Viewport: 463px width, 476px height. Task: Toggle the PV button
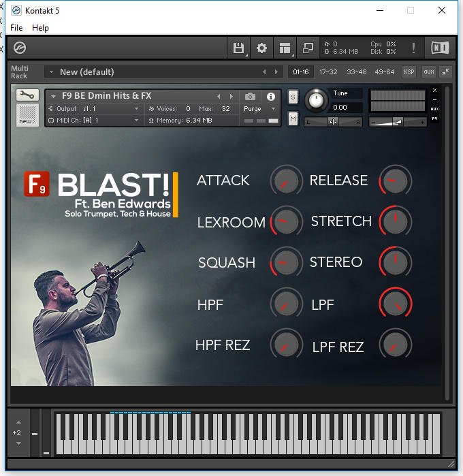click(435, 118)
